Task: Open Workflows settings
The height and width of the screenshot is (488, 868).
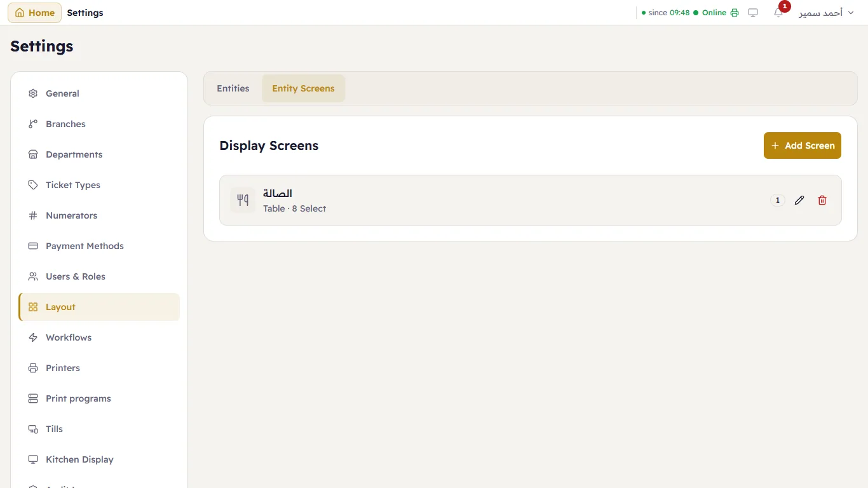Action: (x=99, y=337)
